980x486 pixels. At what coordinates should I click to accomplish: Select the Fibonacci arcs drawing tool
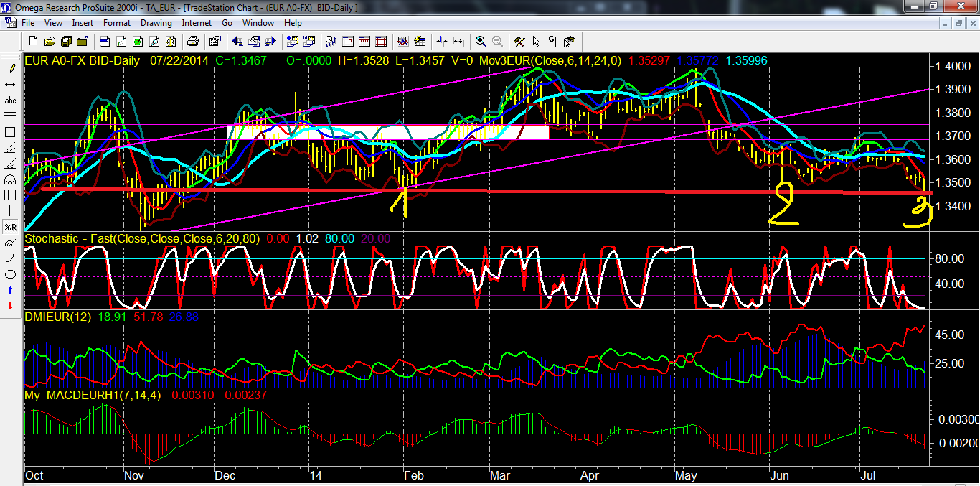11,179
